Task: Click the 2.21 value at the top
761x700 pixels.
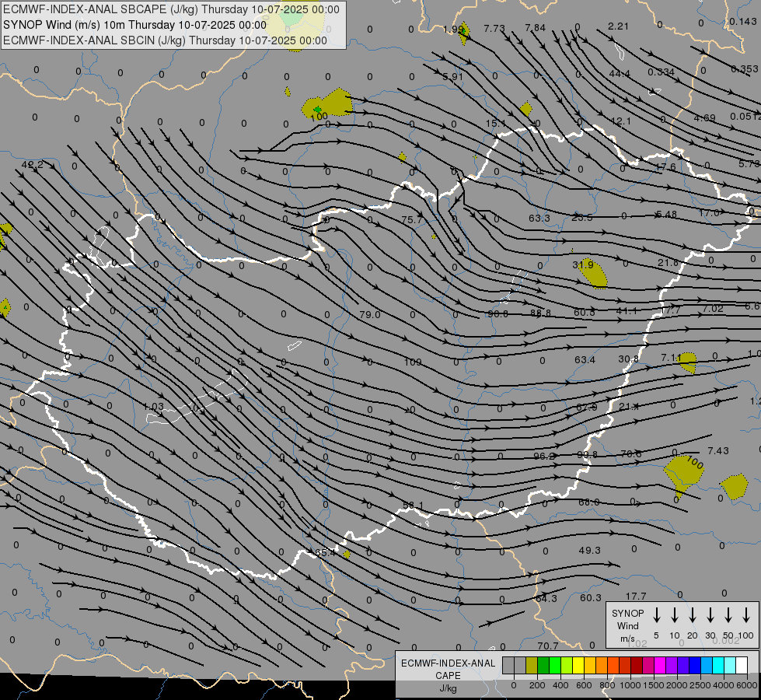Action: 618,26
